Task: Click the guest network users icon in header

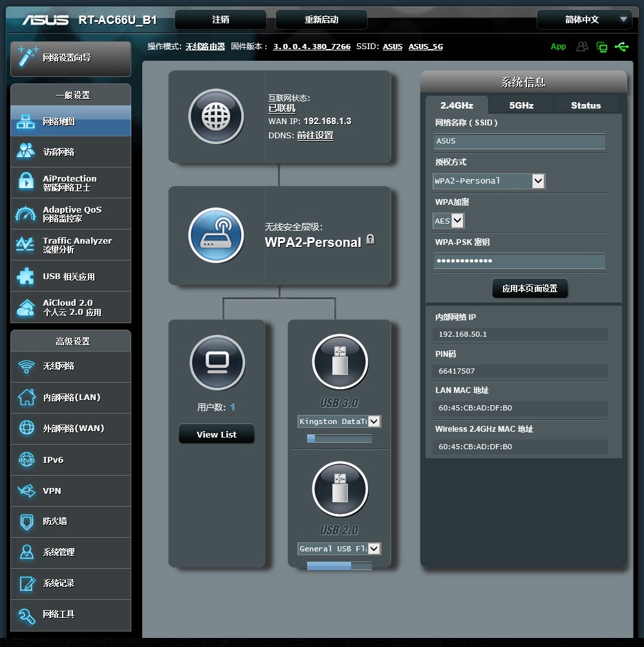Action: [583, 47]
